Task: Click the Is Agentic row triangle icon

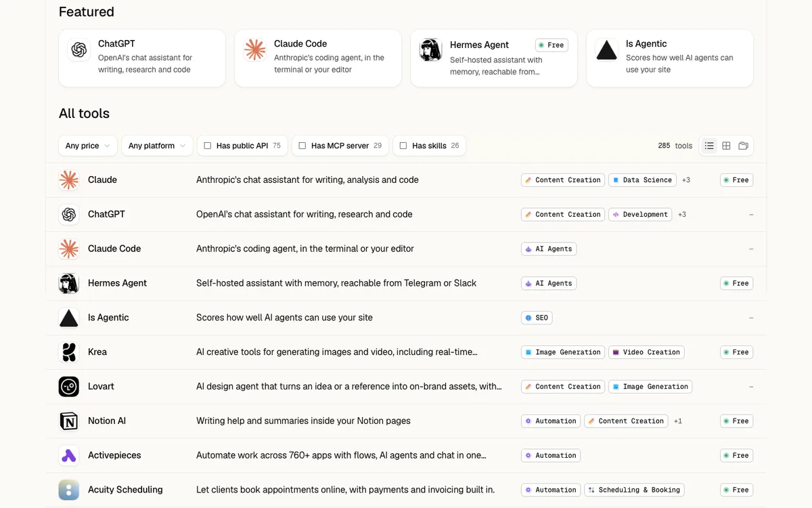Action: (68, 318)
